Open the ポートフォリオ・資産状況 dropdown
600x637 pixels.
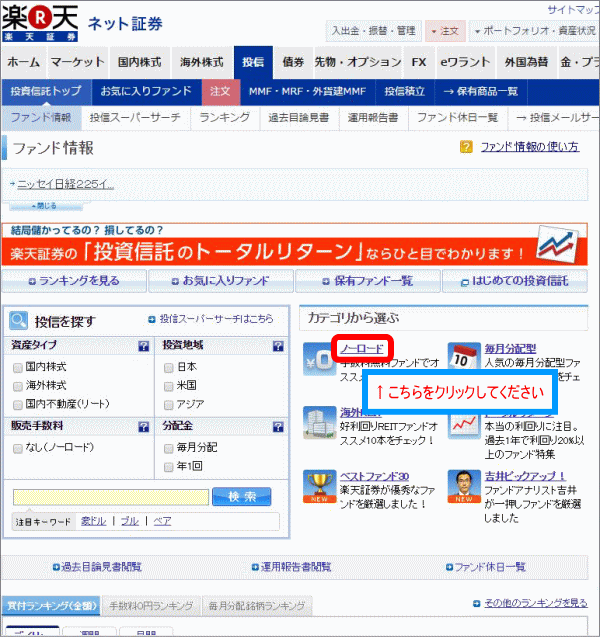click(534, 31)
